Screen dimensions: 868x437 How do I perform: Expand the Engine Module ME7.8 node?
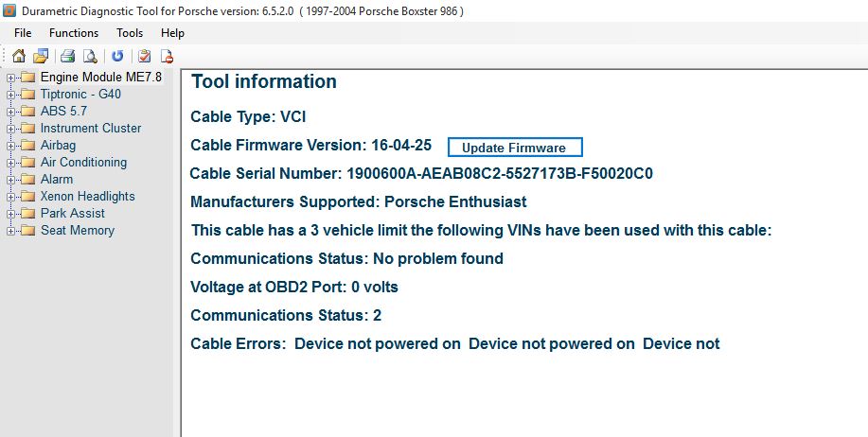[10, 78]
